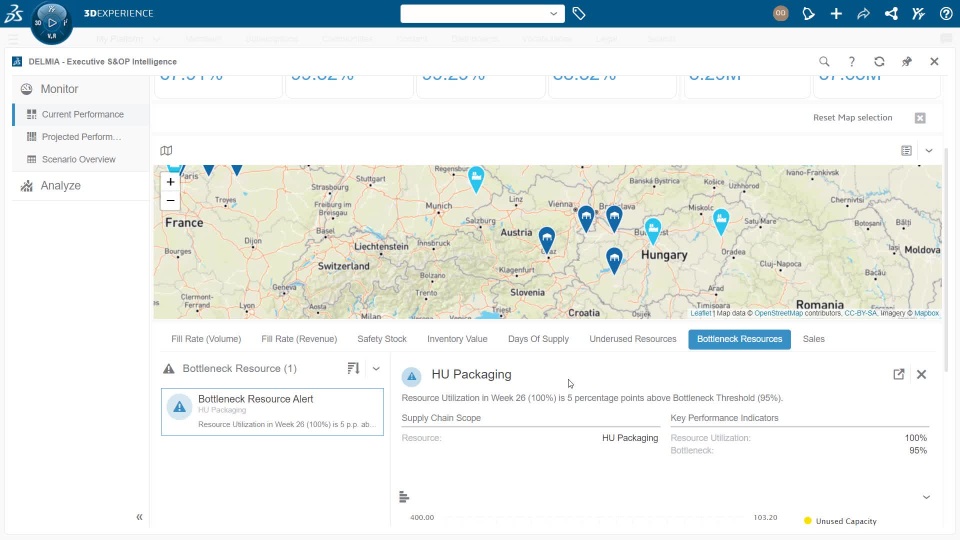Zoom out on the map
This screenshot has width=960, height=540.
170,201
